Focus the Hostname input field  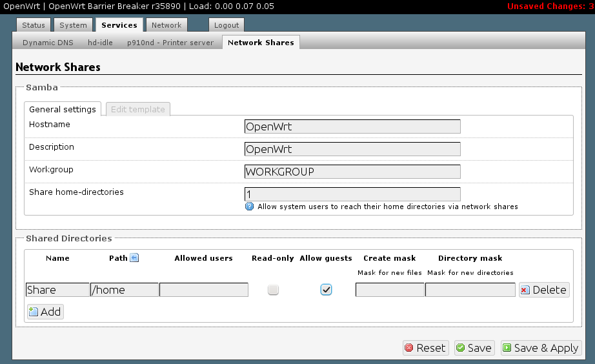click(352, 126)
